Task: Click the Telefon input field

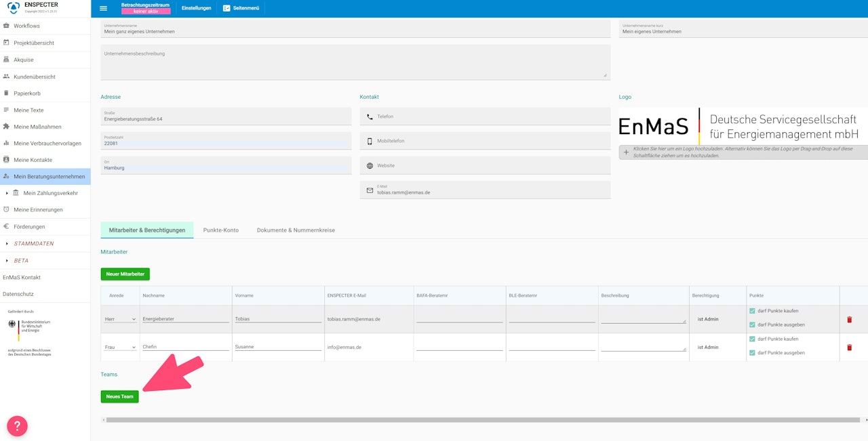Action: click(x=484, y=117)
